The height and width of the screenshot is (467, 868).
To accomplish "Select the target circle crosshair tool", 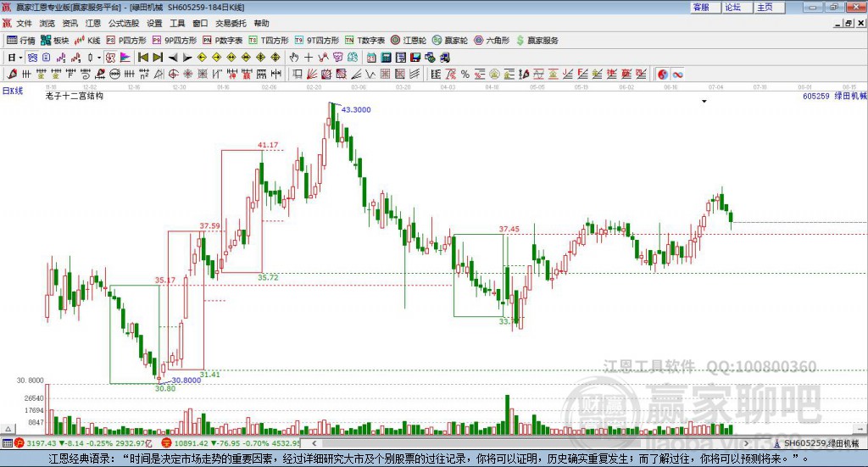I will (x=173, y=74).
